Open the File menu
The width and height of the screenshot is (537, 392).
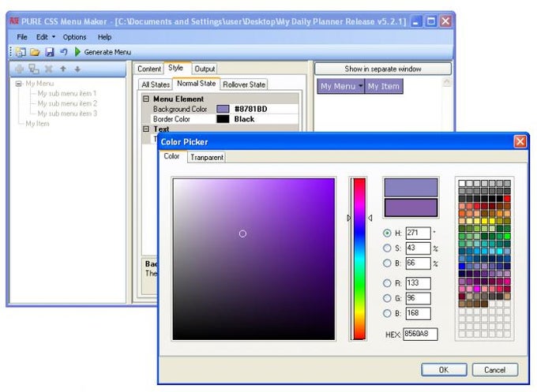22,37
